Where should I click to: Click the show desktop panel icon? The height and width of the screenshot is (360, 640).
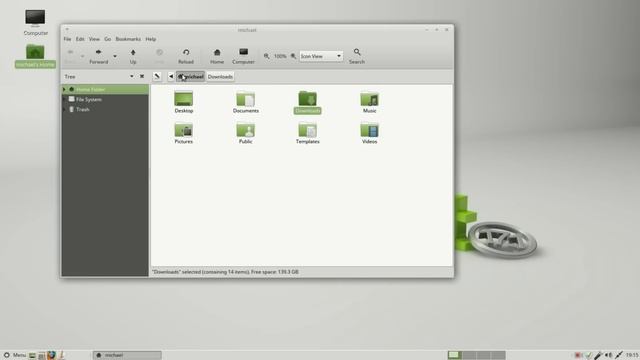tap(32, 356)
